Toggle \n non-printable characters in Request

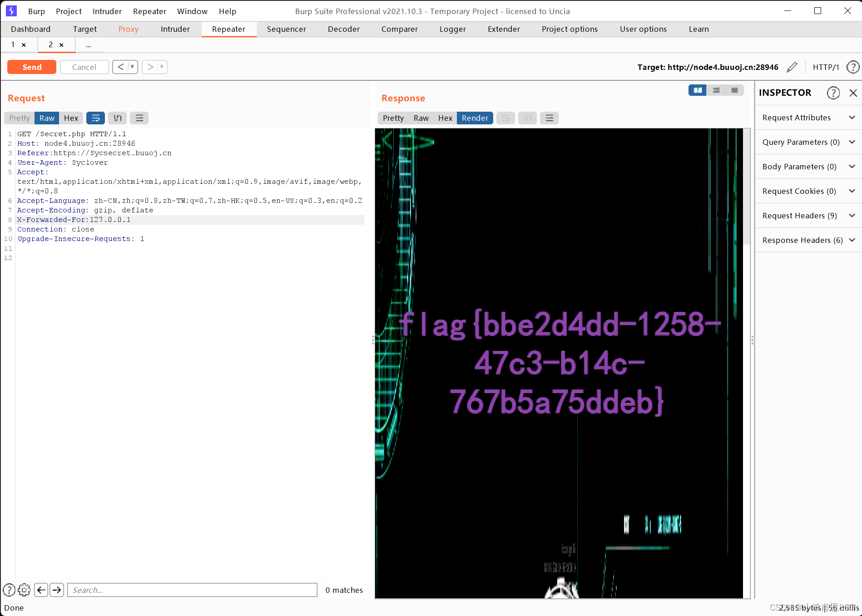[x=117, y=118]
